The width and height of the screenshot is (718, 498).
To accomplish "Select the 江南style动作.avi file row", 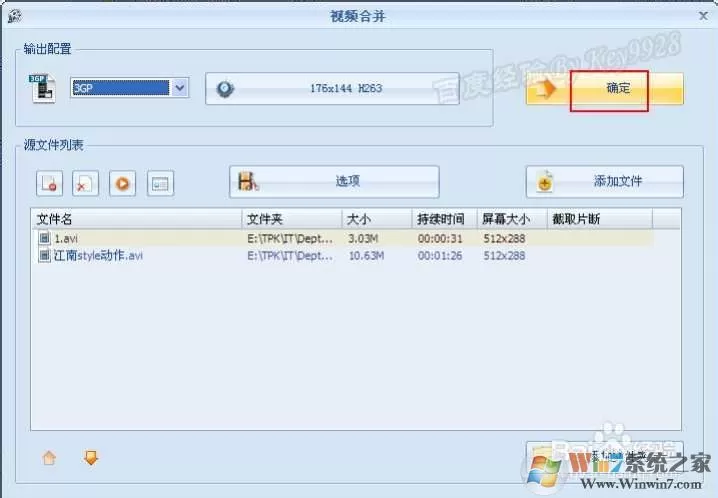I will pyautogui.click(x=344, y=255).
